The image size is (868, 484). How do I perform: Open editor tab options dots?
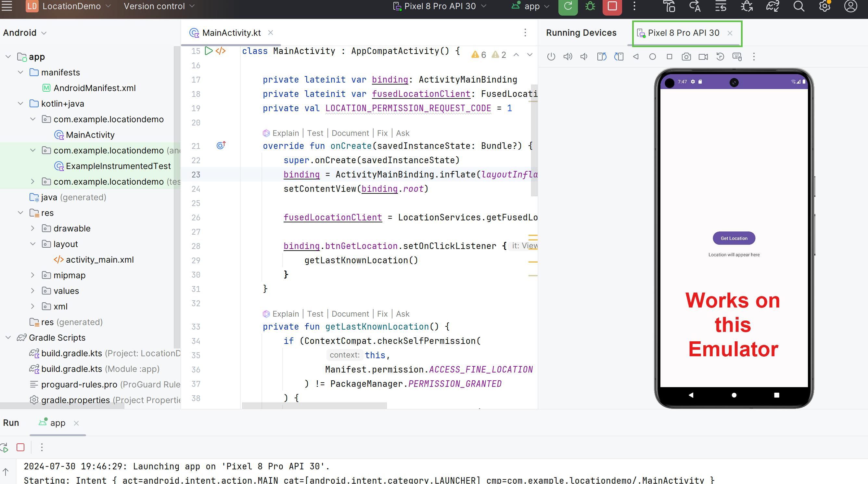click(525, 33)
